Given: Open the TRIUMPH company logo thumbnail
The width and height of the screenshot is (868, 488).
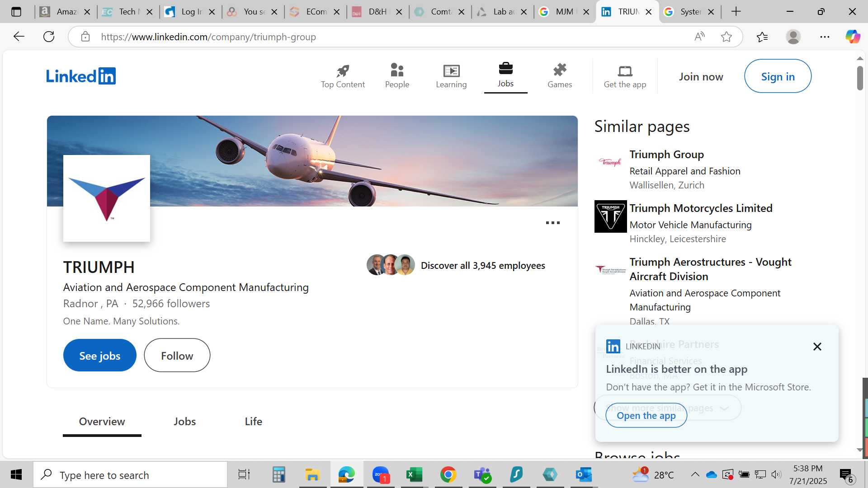Looking at the screenshot, I should [107, 198].
